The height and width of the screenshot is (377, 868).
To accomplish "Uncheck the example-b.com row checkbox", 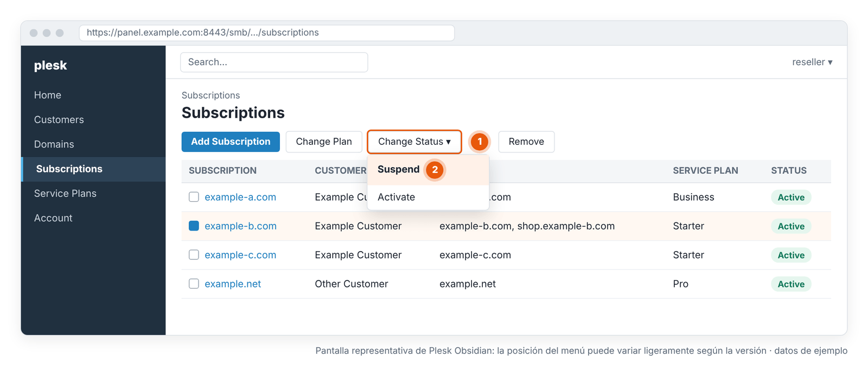I will 194,226.
